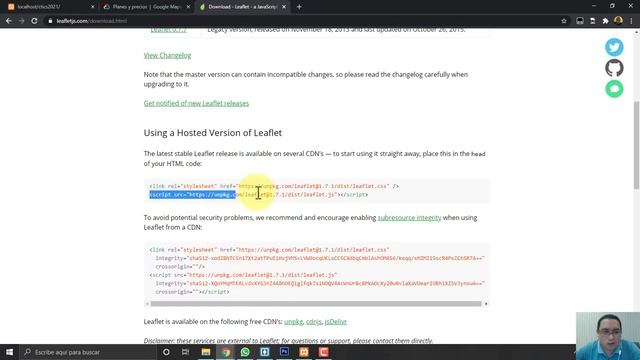
Task: Click the Leaflet 0.7.7 version link
Action: (x=169, y=30)
